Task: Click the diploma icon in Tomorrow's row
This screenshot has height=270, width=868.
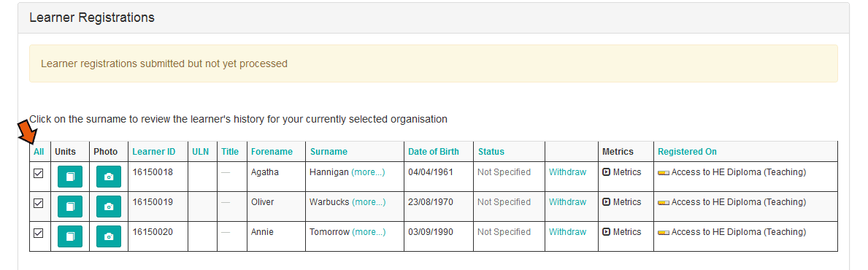Action: pos(663,232)
